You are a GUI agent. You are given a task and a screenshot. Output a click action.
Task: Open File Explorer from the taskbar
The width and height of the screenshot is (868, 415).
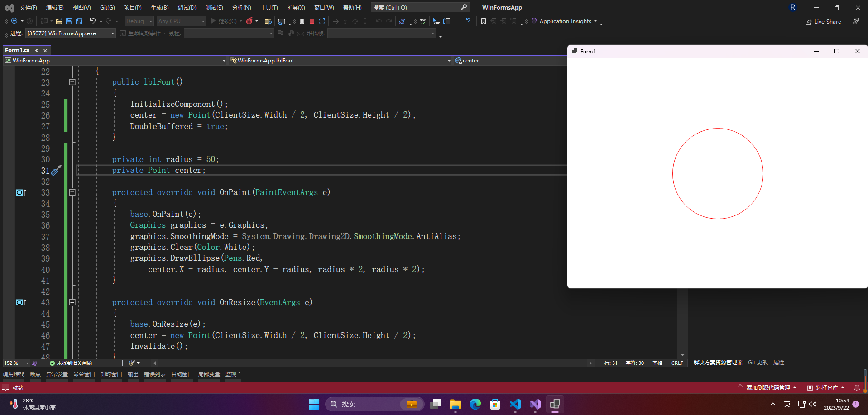coord(456,404)
